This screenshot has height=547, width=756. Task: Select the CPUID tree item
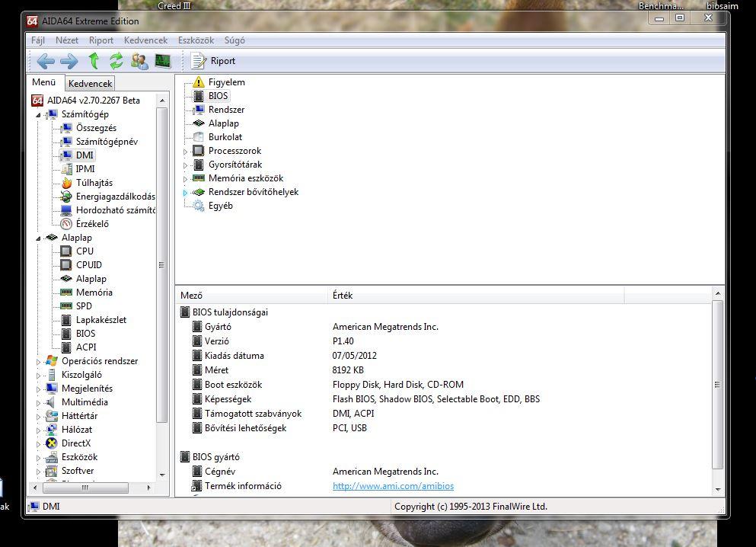pyautogui.click(x=89, y=265)
